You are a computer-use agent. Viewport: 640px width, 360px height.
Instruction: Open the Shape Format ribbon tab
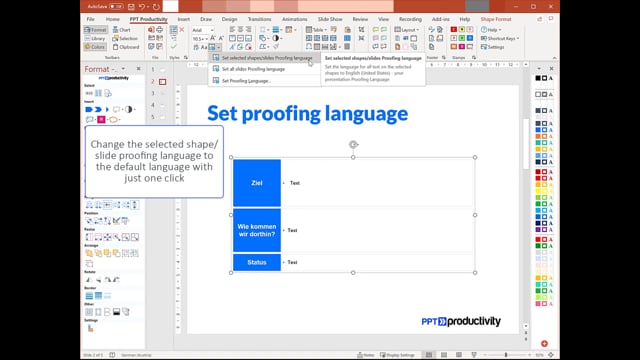(496, 19)
